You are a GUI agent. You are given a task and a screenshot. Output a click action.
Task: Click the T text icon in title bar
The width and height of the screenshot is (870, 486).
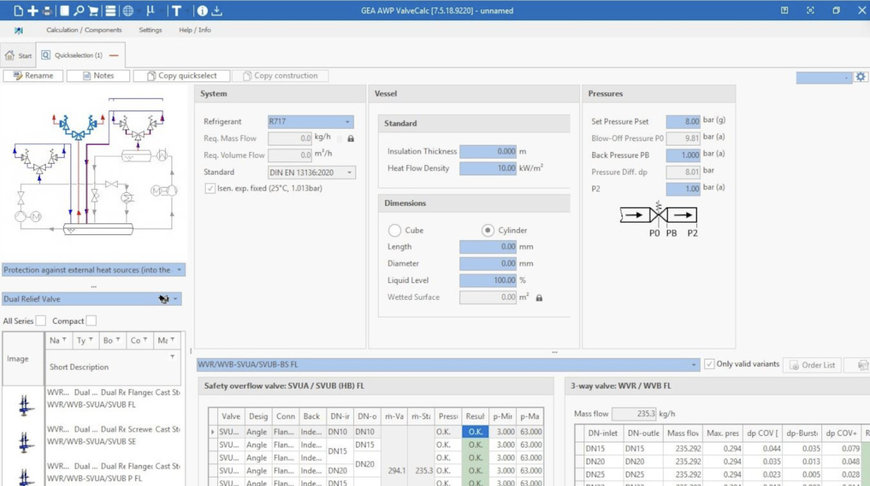click(176, 11)
